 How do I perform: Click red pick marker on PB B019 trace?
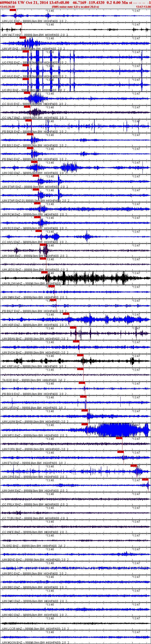pos(82,383)
